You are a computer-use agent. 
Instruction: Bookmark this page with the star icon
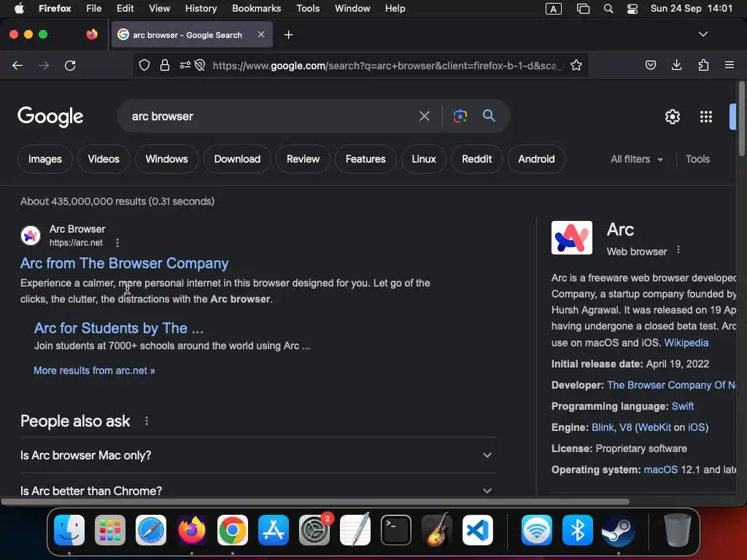click(576, 65)
